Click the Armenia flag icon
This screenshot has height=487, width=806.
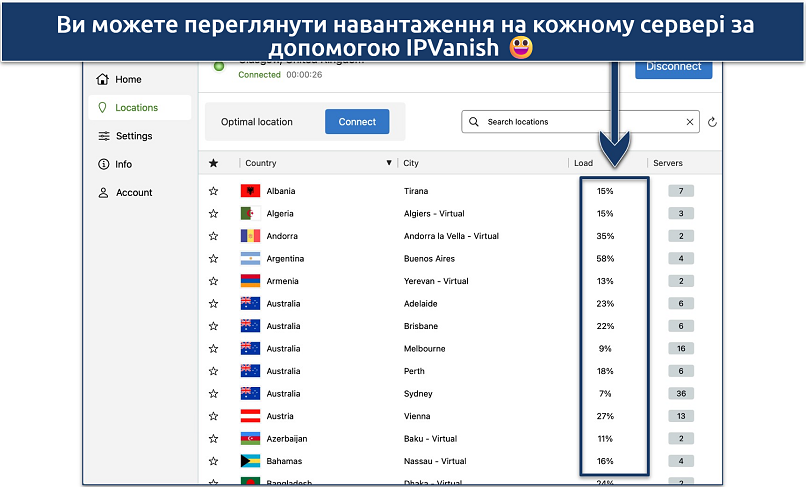250,281
